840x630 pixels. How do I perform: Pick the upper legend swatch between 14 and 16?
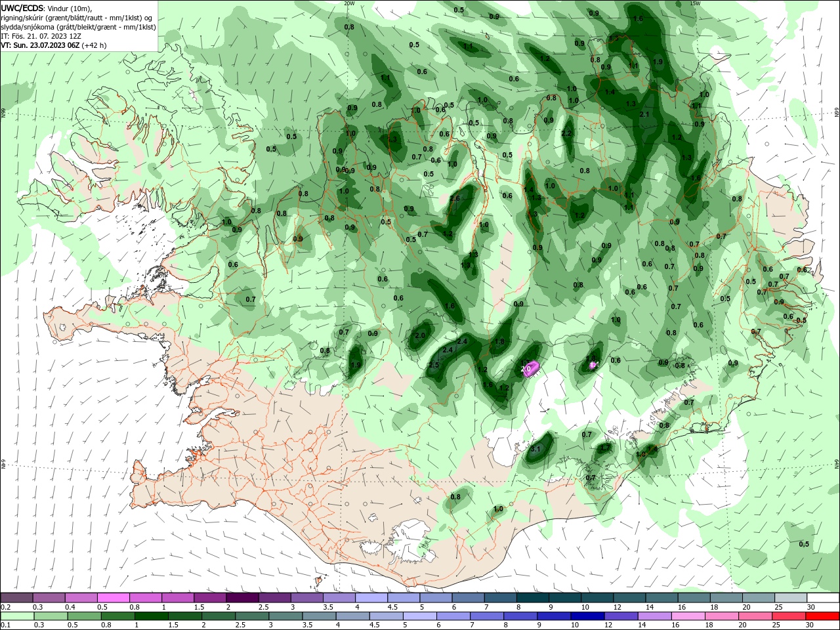coord(661,598)
